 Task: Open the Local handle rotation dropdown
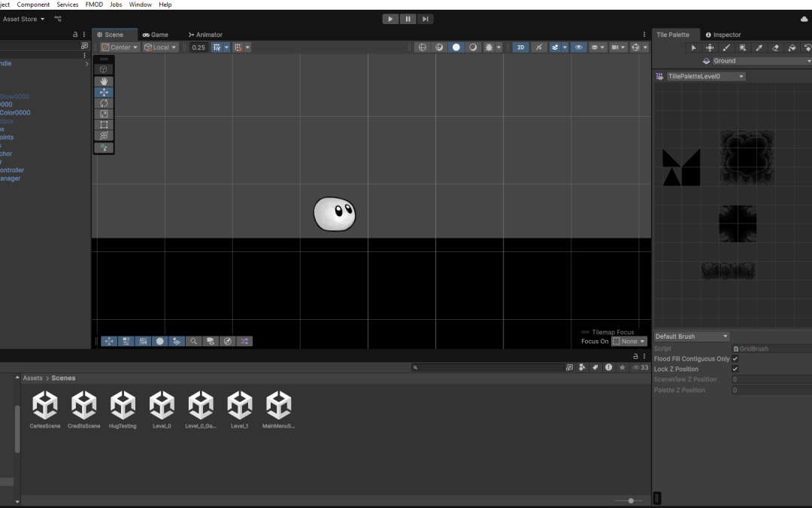coord(160,47)
